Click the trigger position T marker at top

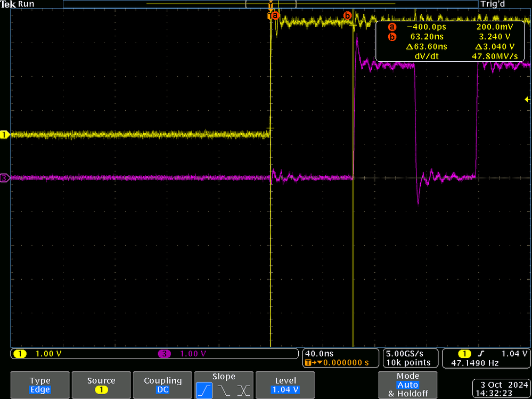(x=271, y=5)
